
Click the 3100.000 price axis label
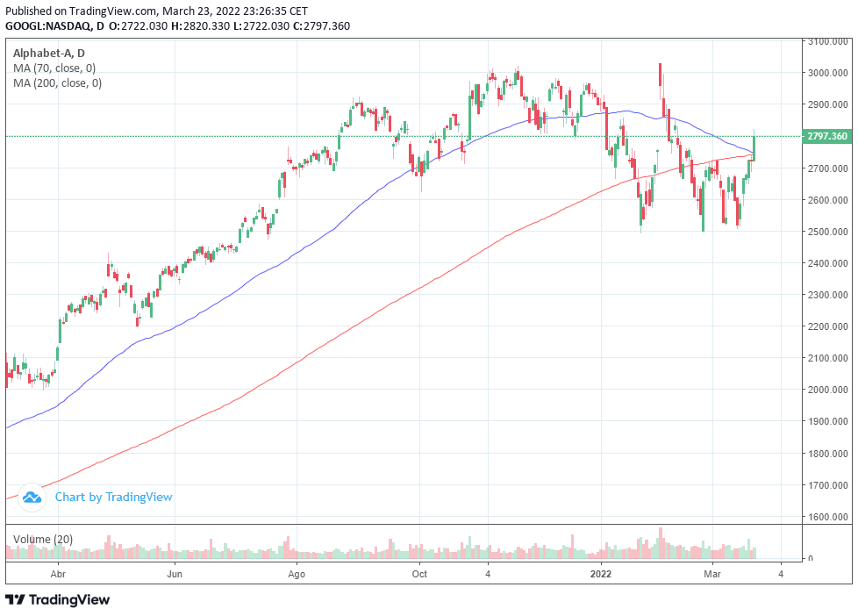tap(828, 41)
